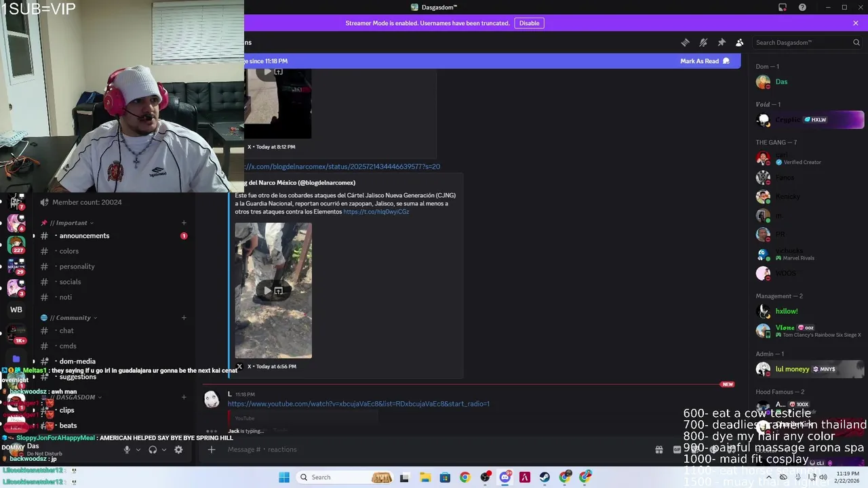Open server icon with 1K+ badge

(16, 333)
